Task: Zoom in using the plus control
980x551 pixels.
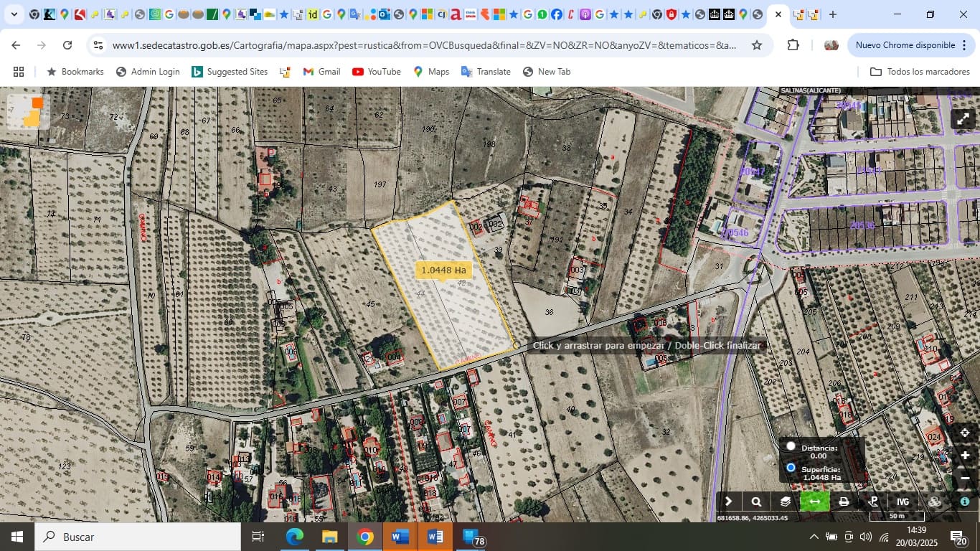Action: (x=965, y=455)
